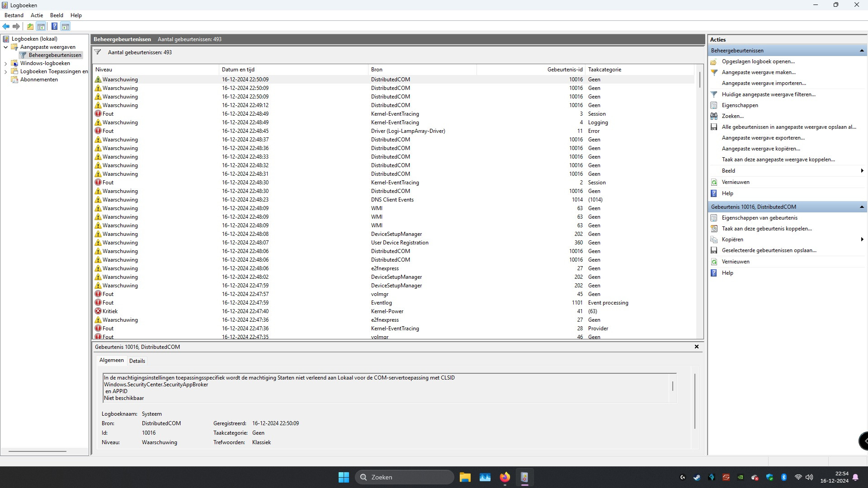The image size is (868, 488).
Task: Click the Windows Start button
Action: click(344, 477)
